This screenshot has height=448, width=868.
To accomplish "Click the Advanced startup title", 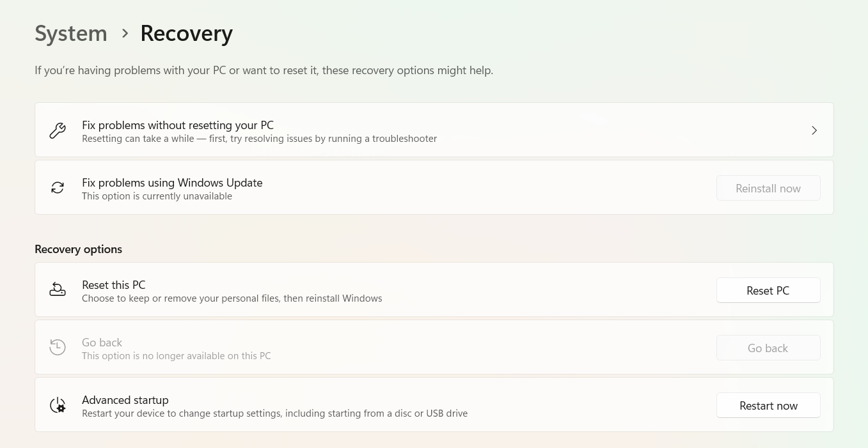I will 125,400.
